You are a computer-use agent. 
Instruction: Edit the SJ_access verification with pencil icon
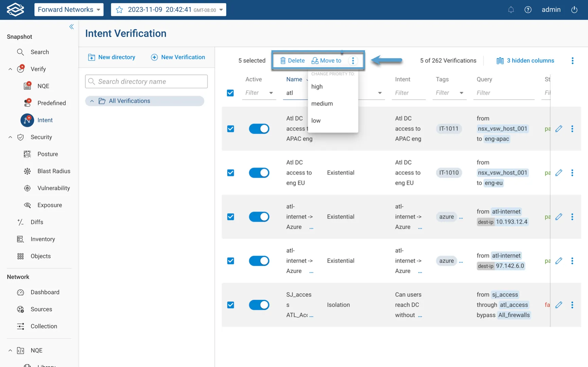coord(559,305)
